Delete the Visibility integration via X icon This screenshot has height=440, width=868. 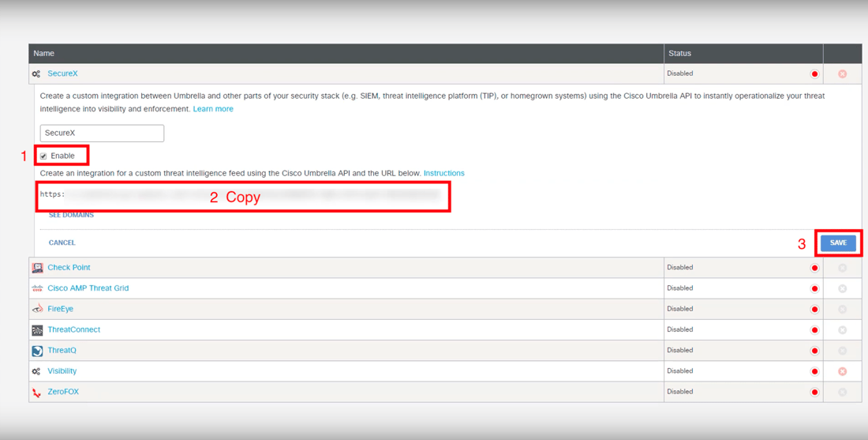842,371
